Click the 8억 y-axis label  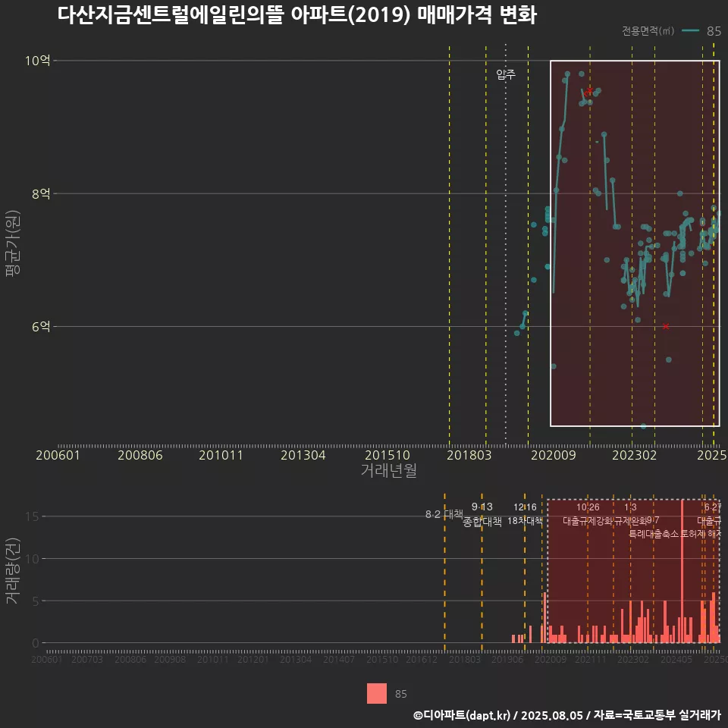click(41, 193)
